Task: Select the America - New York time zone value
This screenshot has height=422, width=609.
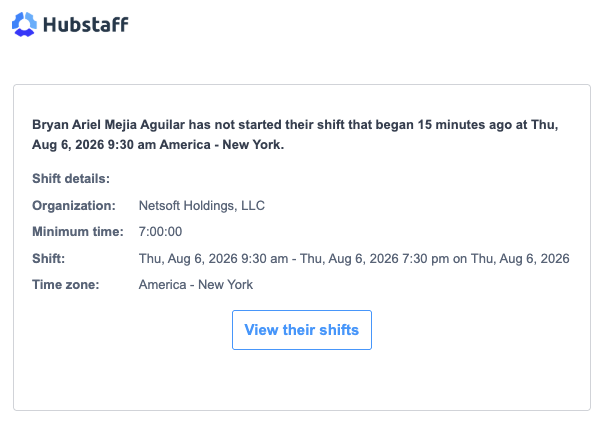Action: [196, 285]
